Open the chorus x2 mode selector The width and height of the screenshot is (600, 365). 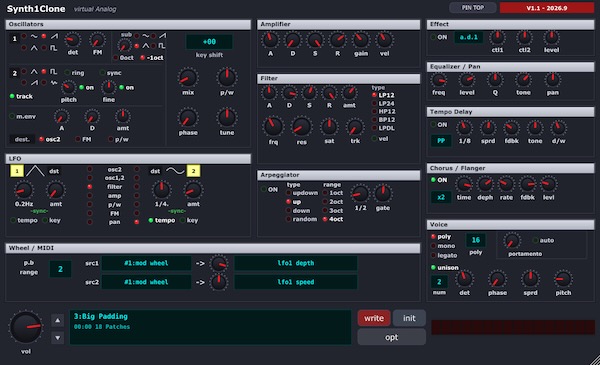441,197
